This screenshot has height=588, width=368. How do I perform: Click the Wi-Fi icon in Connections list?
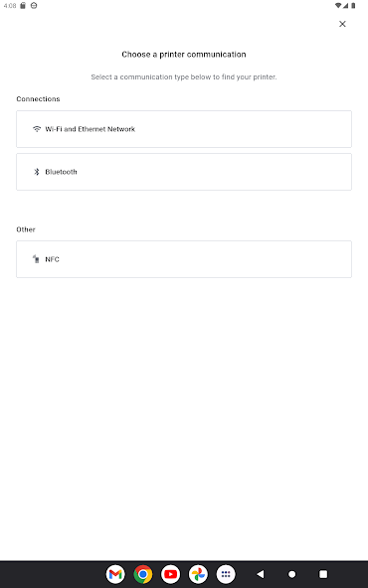[37, 129]
